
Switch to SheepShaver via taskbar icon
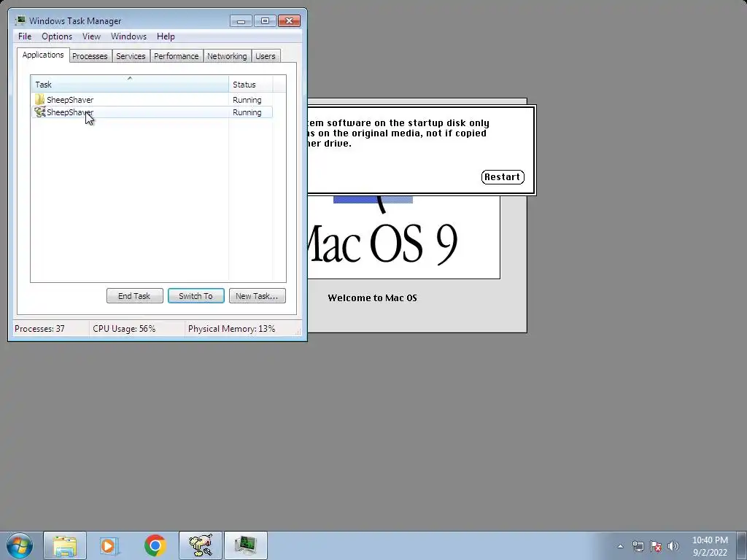(200, 545)
